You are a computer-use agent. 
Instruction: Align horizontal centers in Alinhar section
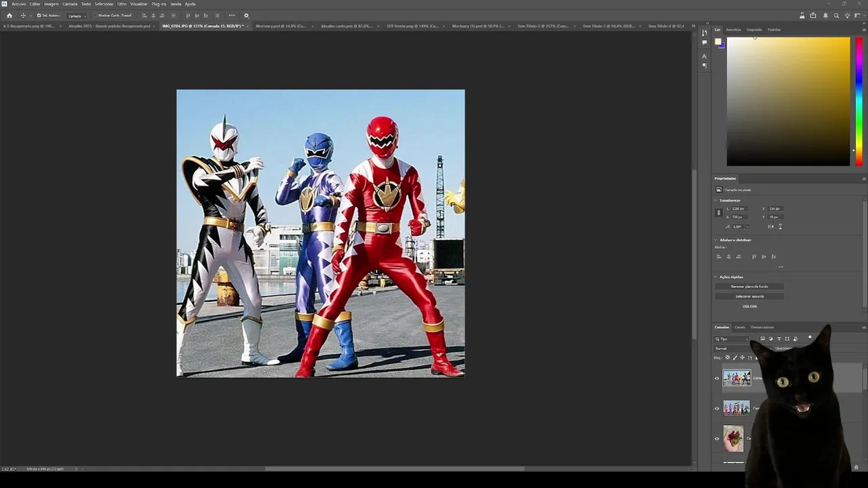point(729,256)
